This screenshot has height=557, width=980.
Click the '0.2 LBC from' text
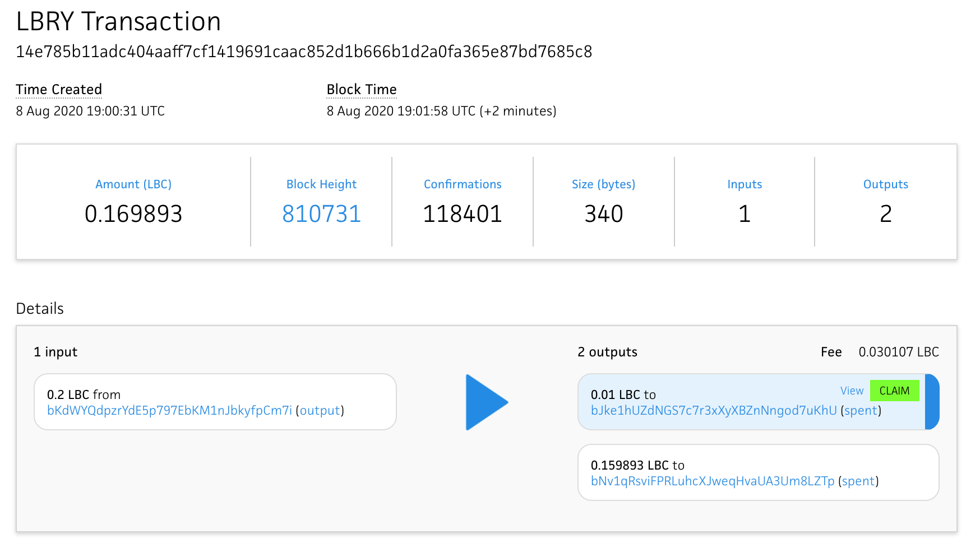(x=84, y=394)
